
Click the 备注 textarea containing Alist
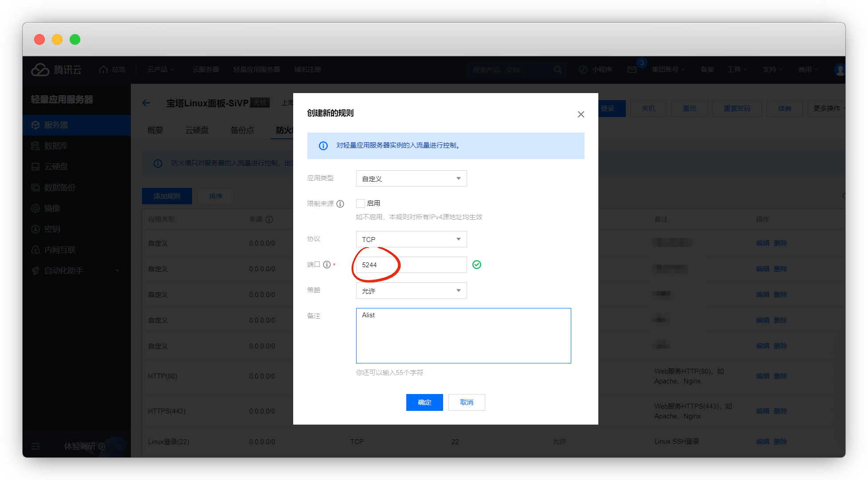coord(463,336)
